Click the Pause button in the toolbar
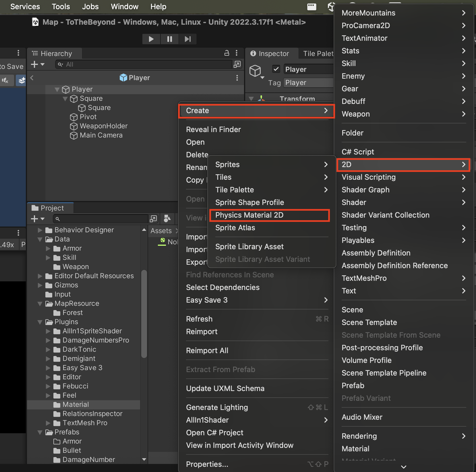The image size is (476, 472). click(169, 39)
